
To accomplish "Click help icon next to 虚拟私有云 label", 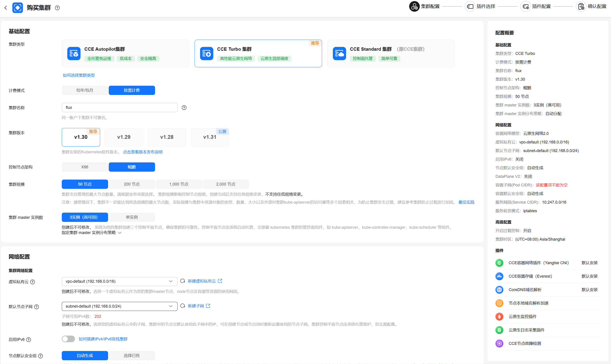I will click(33, 282).
